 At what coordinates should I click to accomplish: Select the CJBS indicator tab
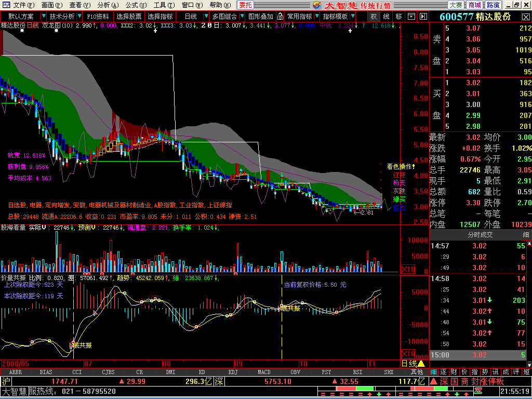point(108,372)
